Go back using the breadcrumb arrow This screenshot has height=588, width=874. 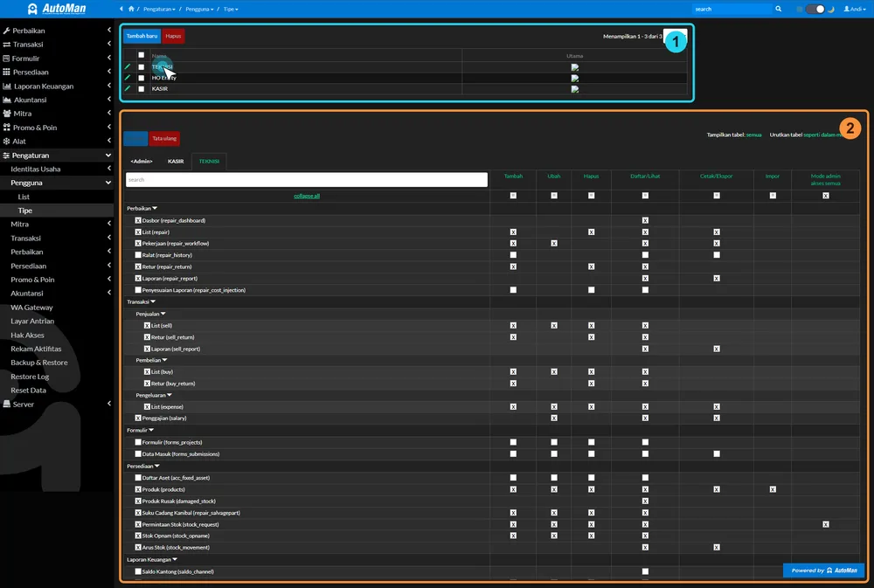tap(121, 9)
